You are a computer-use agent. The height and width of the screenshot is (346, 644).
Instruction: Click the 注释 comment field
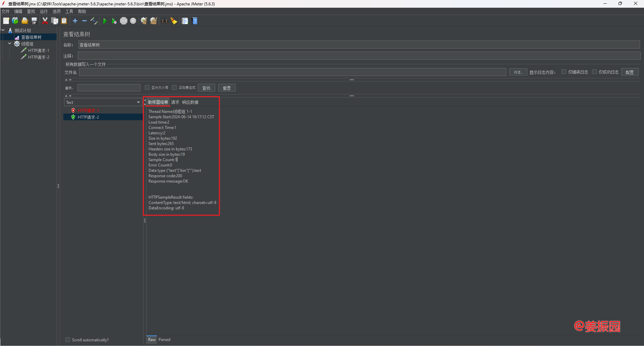359,56
